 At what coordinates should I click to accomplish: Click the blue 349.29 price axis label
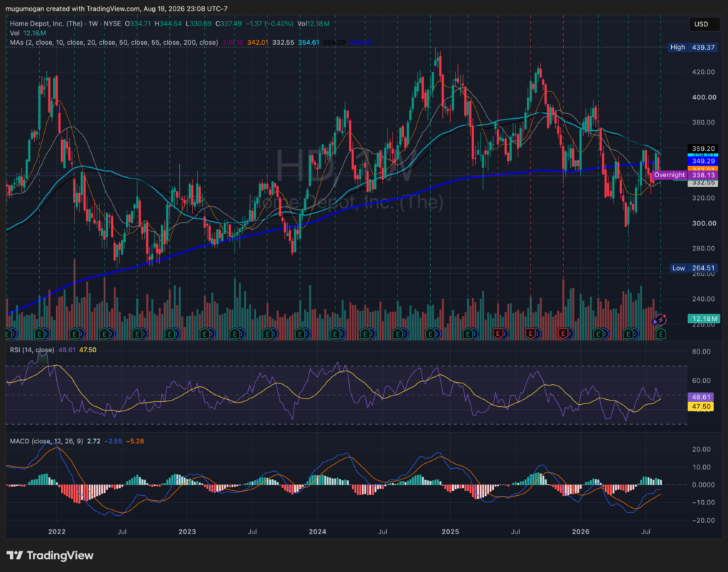[x=703, y=161]
